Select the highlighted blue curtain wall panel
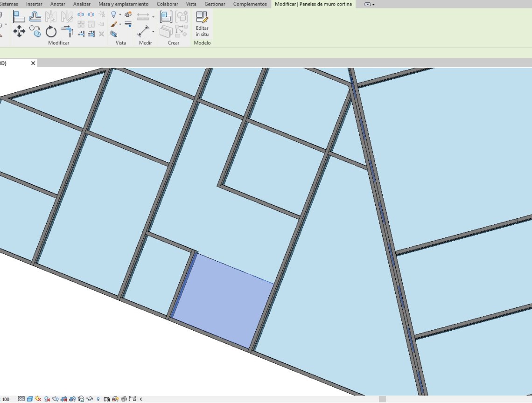The height and width of the screenshot is (403, 532). point(222,301)
